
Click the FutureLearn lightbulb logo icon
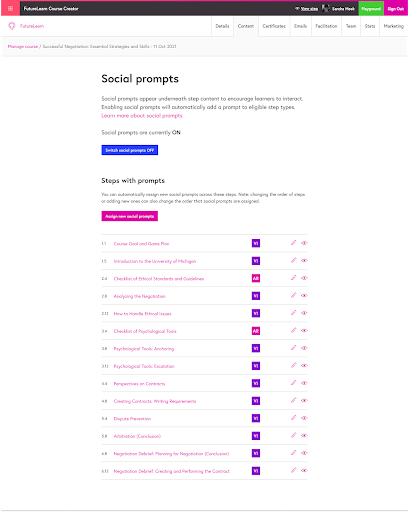click(12, 26)
